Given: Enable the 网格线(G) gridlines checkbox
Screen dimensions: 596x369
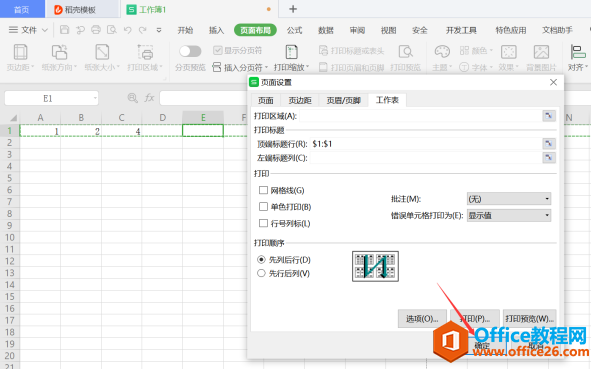Looking at the screenshot, I should click(263, 190).
